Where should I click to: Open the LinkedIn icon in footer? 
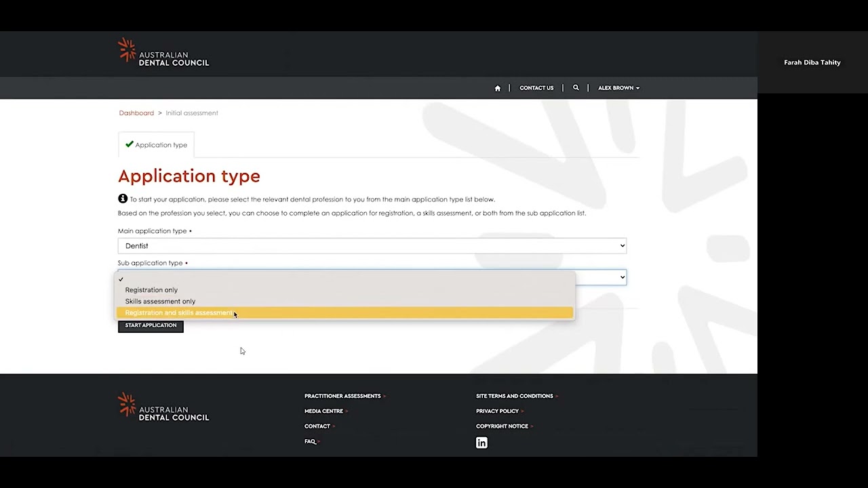click(x=481, y=443)
